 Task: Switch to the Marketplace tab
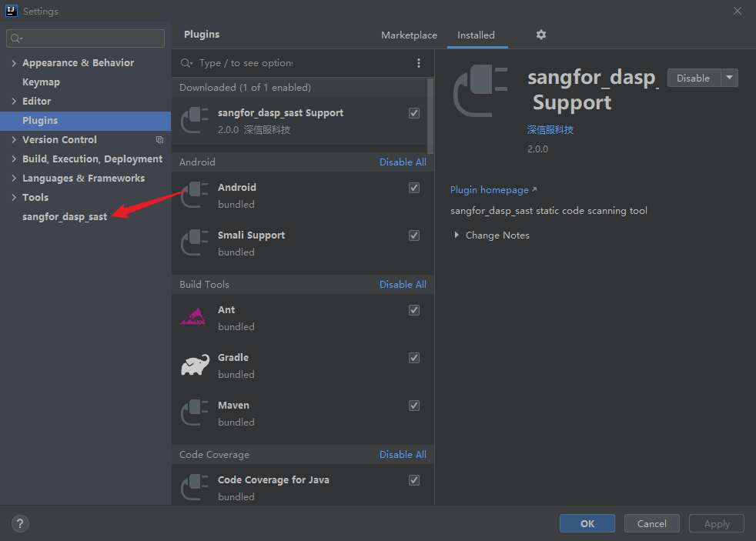(x=409, y=35)
